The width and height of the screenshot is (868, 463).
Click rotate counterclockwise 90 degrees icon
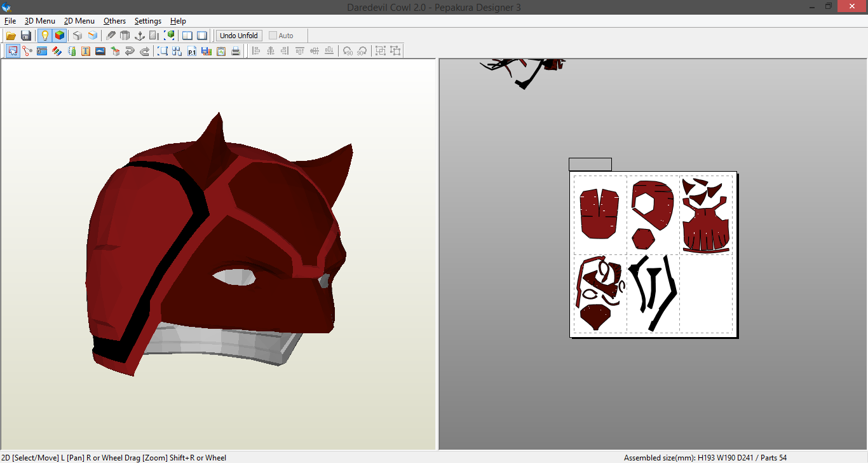348,51
